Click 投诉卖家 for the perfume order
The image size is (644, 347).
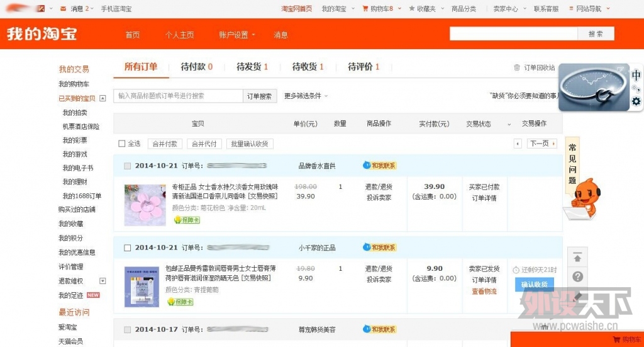tap(379, 198)
